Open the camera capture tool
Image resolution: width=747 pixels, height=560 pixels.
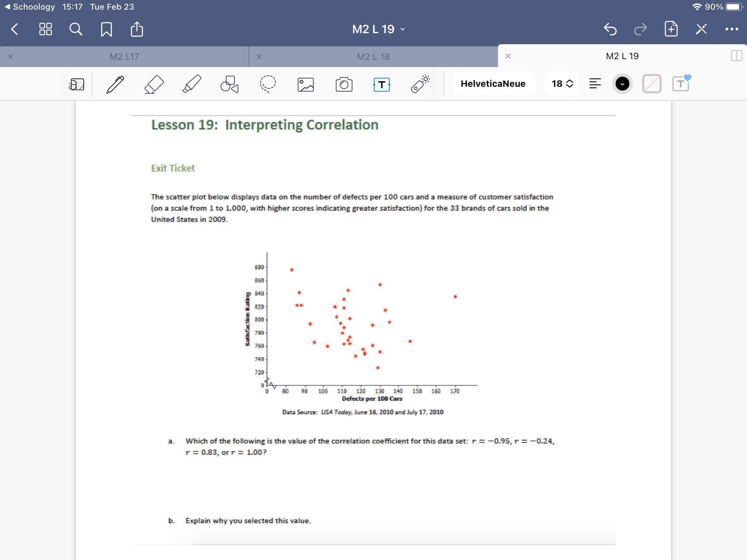[344, 84]
